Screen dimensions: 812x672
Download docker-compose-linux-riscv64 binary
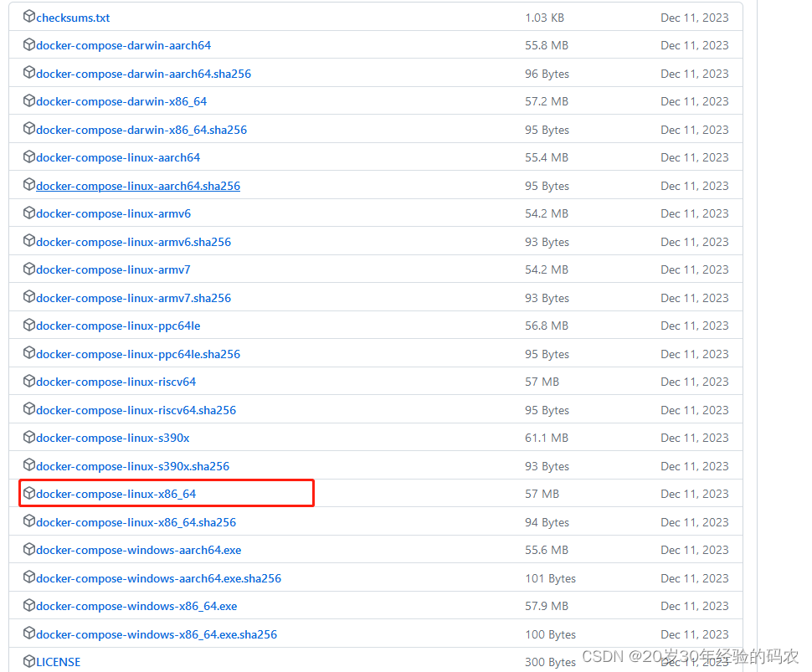click(x=116, y=382)
